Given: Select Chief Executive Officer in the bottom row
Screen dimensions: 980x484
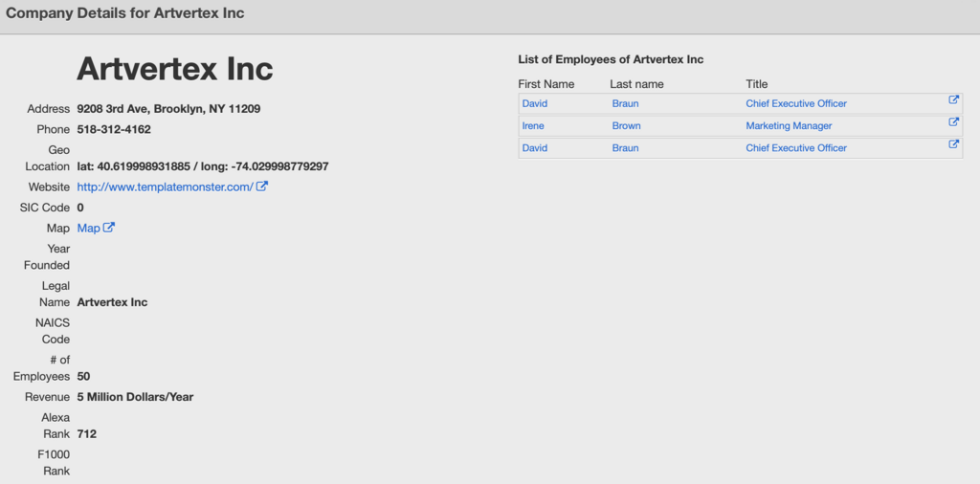Looking at the screenshot, I should pos(796,148).
